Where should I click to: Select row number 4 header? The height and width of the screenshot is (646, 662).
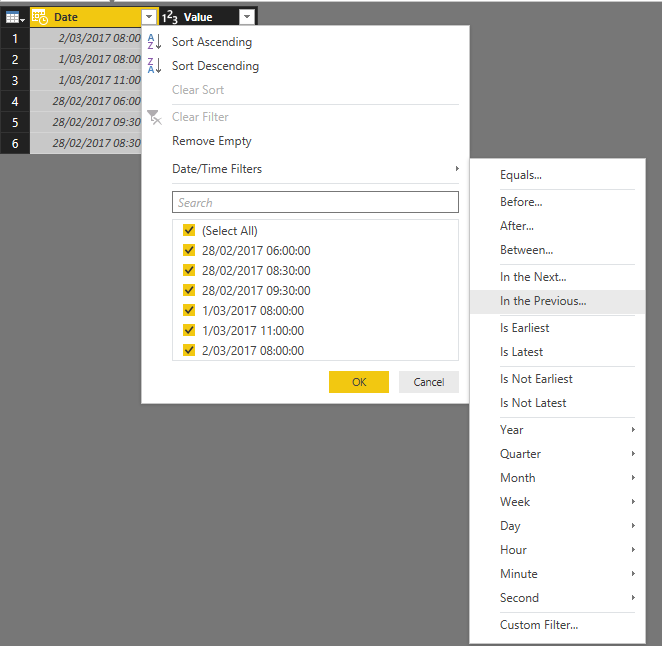pyautogui.click(x=15, y=101)
